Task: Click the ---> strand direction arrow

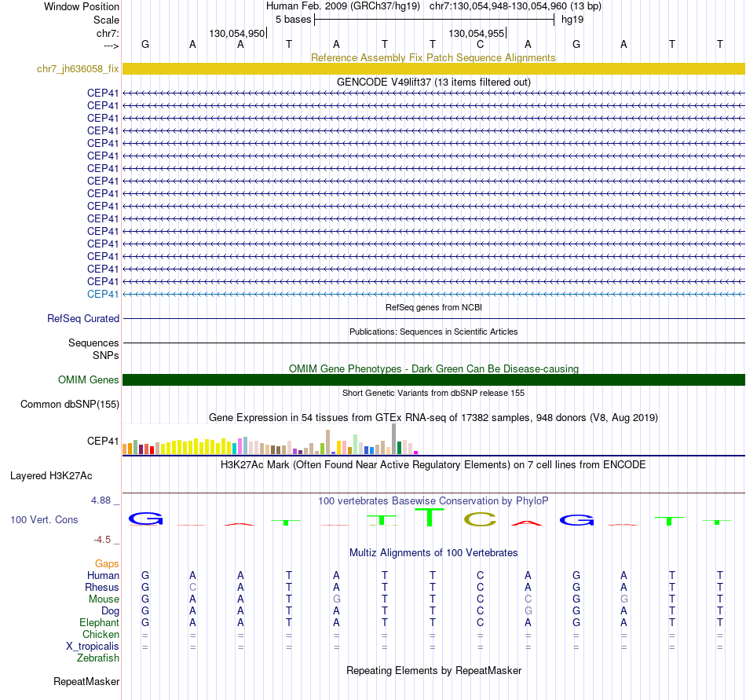Action: click(111, 46)
